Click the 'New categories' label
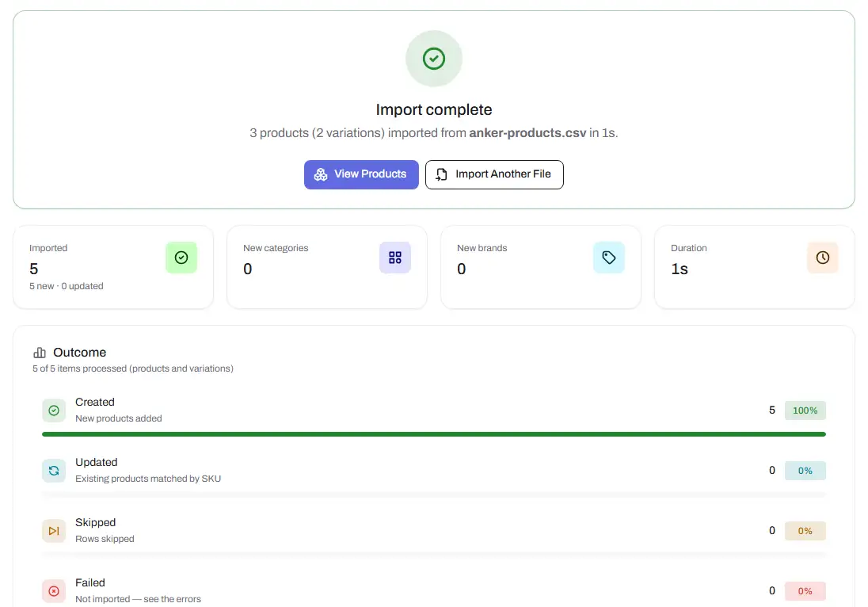 pos(276,248)
